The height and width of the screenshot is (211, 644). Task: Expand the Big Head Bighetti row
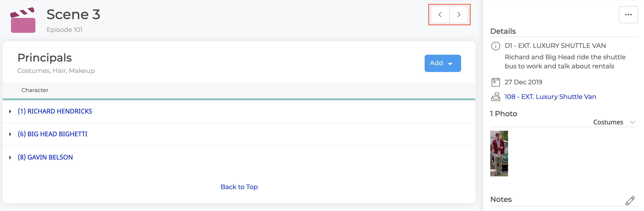(10, 134)
